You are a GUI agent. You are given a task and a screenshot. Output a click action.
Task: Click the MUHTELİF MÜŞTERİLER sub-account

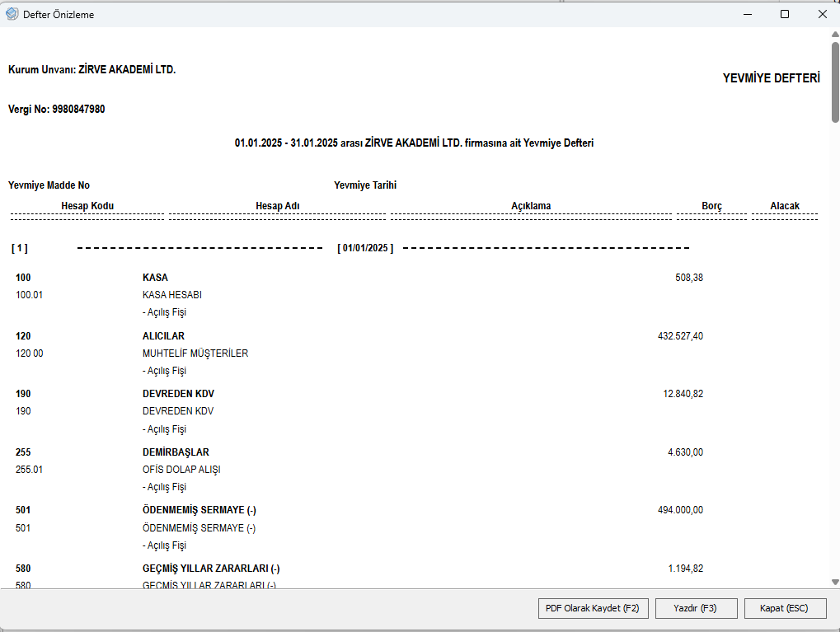pyautogui.click(x=195, y=353)
